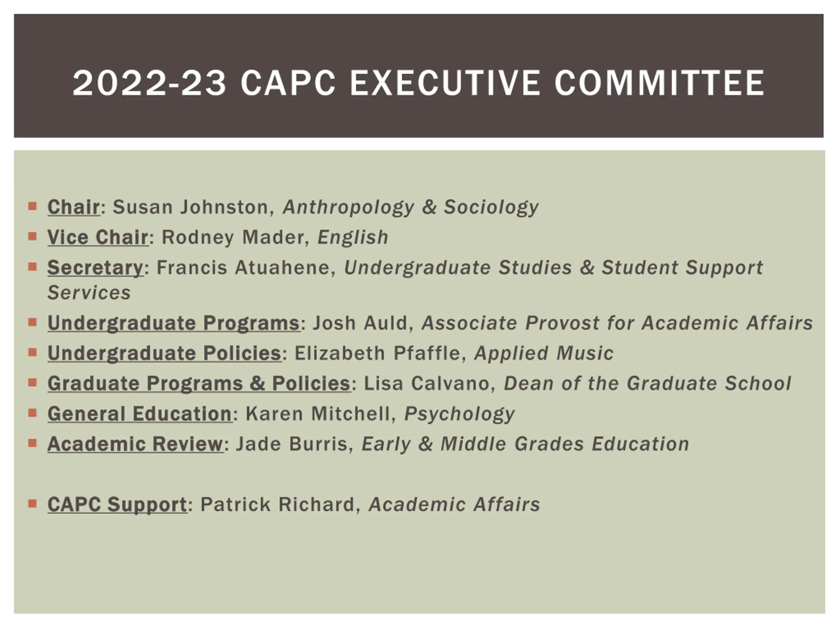Click the bullet marker beside Secretary
The height and width of the screenshot is (630, 840).
coord(32,267)
